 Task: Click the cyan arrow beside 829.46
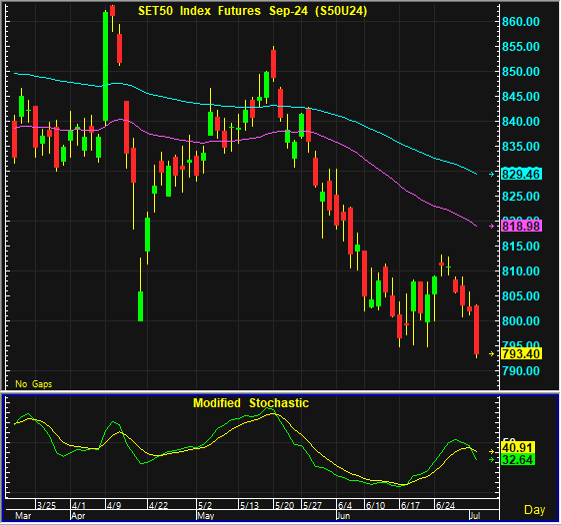492,174
